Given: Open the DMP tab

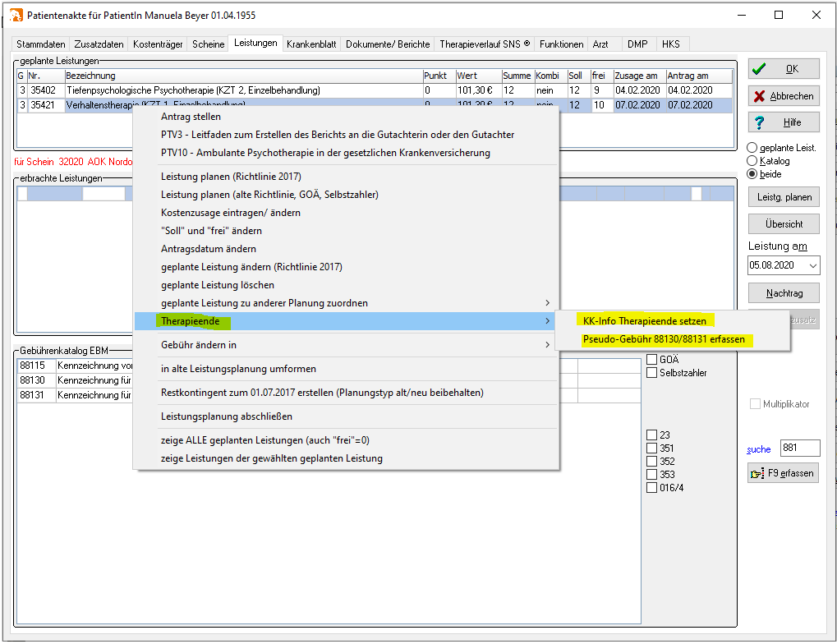Looking at the screenshot, I should coord(637,44).
